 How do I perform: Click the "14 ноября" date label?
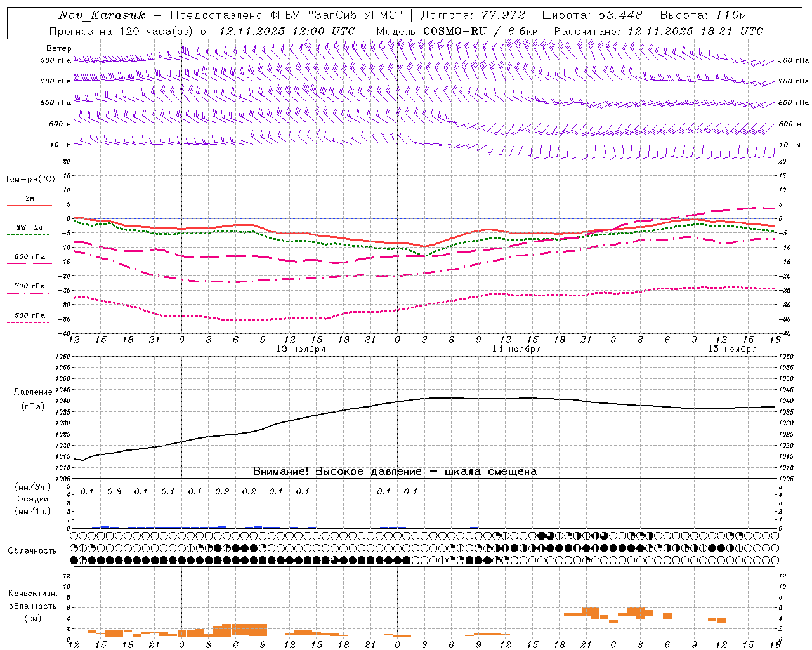point(516,349)
